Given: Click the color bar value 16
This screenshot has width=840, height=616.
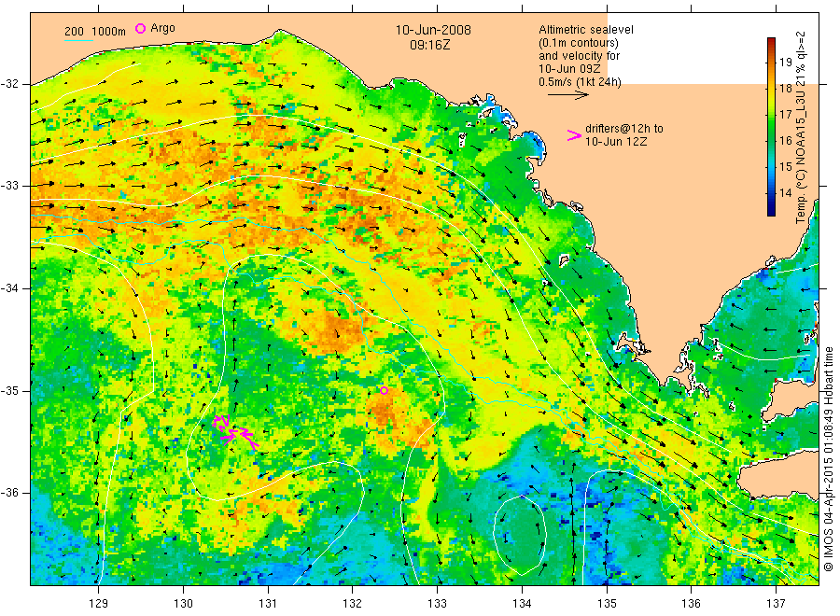Looking at the screenshot, I should 785,141.
